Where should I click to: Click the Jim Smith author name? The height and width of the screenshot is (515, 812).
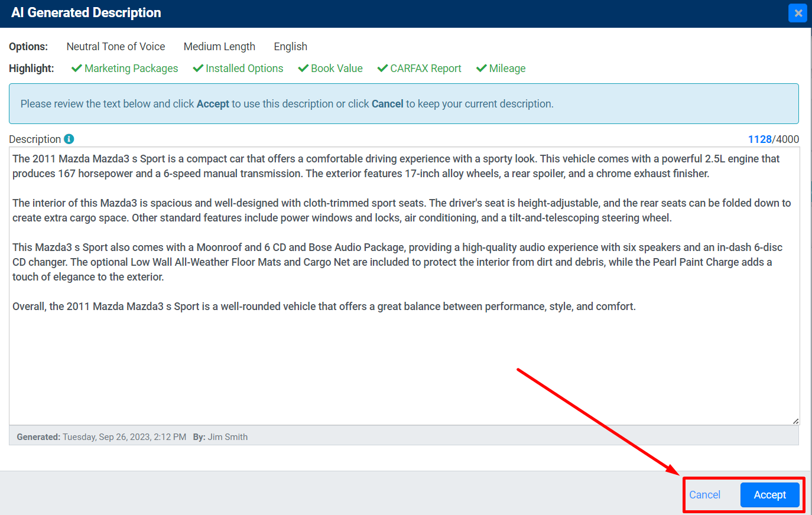click(x=227, y=436)
